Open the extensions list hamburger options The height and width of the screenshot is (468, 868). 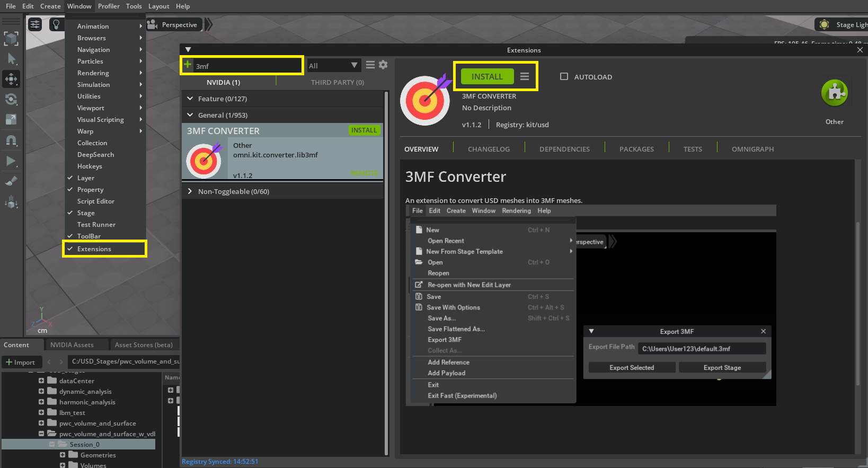click(x=370, y=65)
